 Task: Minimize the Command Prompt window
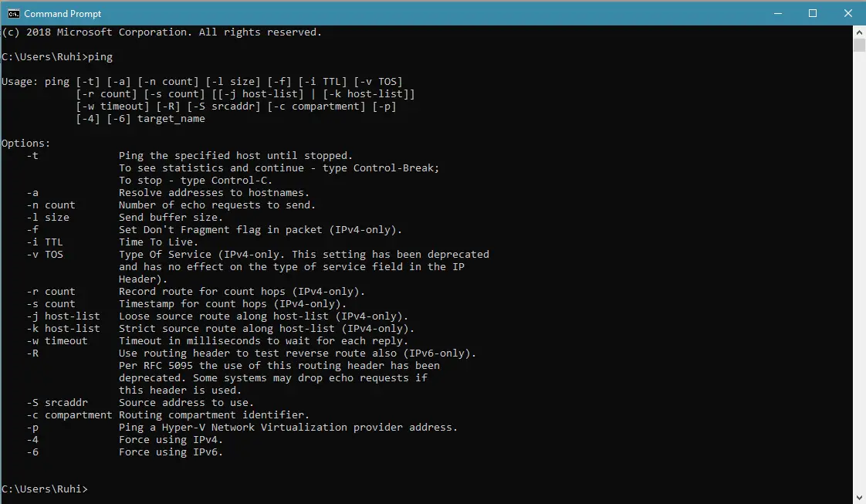pos(778,13)
